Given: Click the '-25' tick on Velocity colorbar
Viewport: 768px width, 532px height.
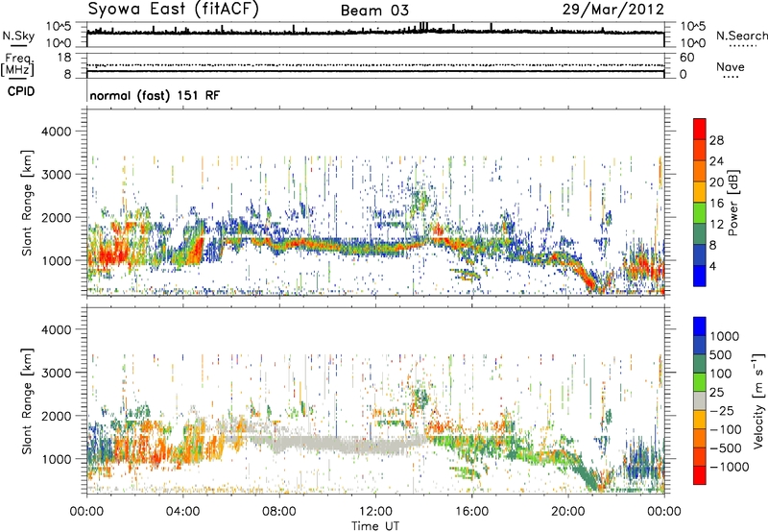Looking at the screenshot, I should coord(723,410).
